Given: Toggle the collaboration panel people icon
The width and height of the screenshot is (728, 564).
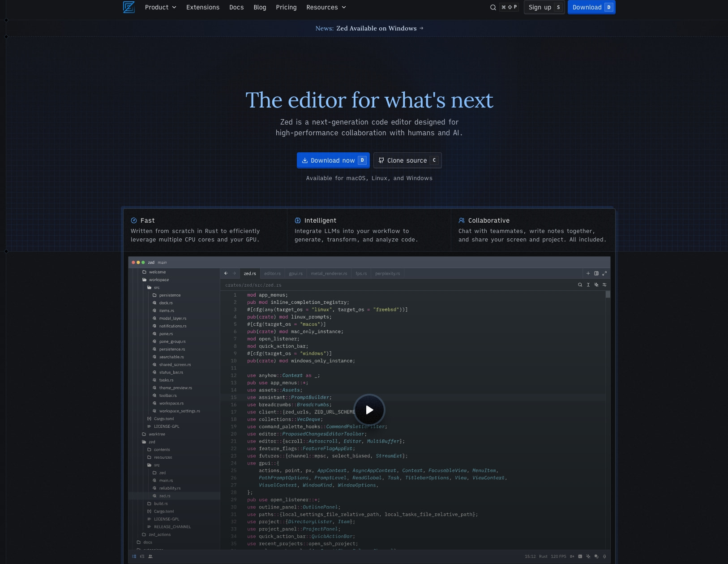Looking at the screenshot, I should (x=150, y=556).
